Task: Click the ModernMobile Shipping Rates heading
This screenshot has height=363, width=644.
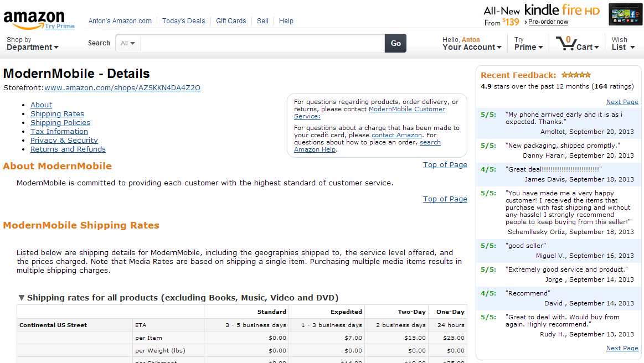Action: pyautogui.click(x=81, y=225)
